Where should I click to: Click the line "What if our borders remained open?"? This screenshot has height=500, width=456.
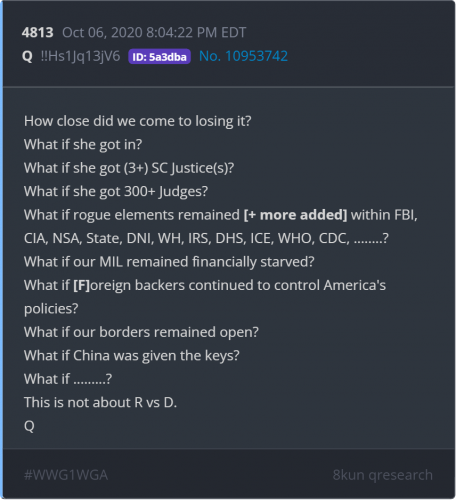[141, 332]
